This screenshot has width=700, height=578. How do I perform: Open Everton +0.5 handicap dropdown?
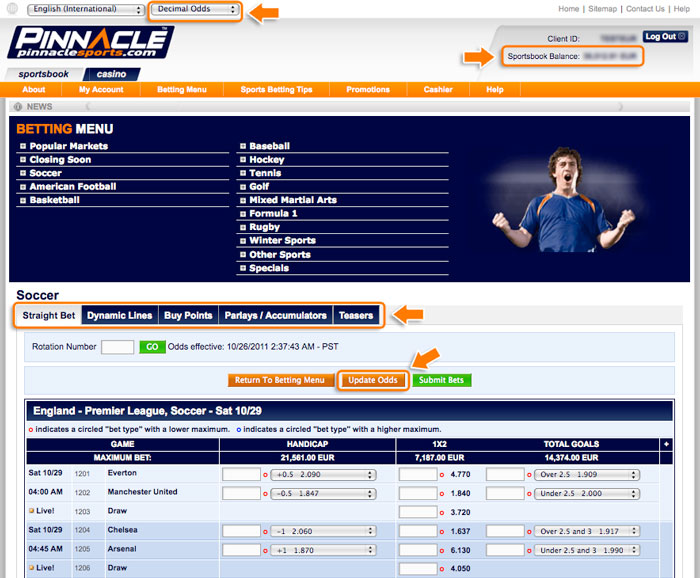point(323,475)
